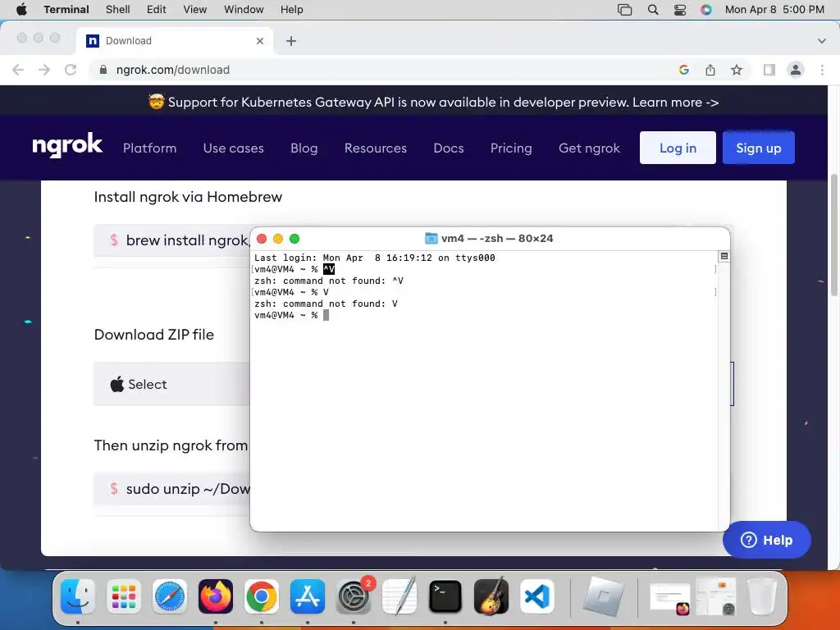Open Roblox from the Dock

click(x=604, y=596)
